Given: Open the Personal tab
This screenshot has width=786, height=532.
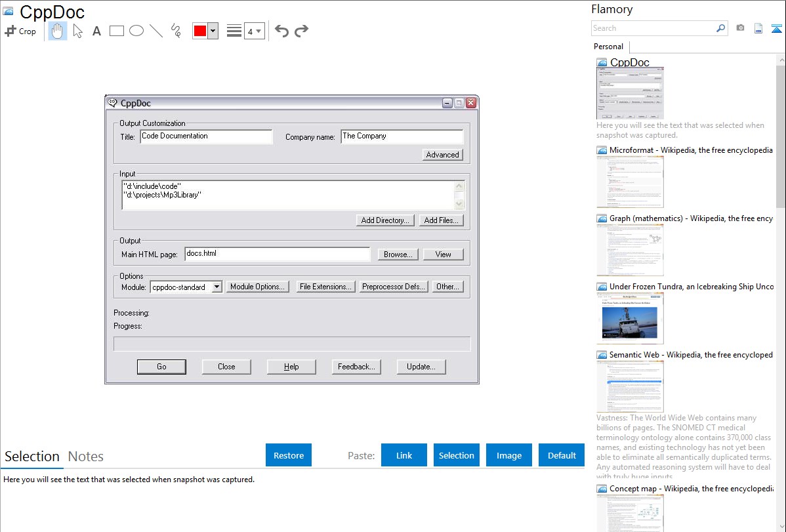Looking at the screenshot, I should click(608, 47).
